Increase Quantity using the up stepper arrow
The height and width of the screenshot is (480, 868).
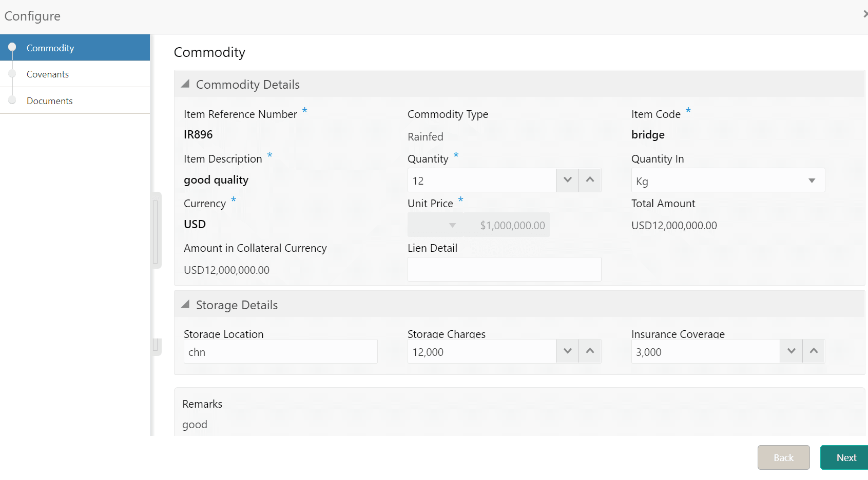(590, 180)
